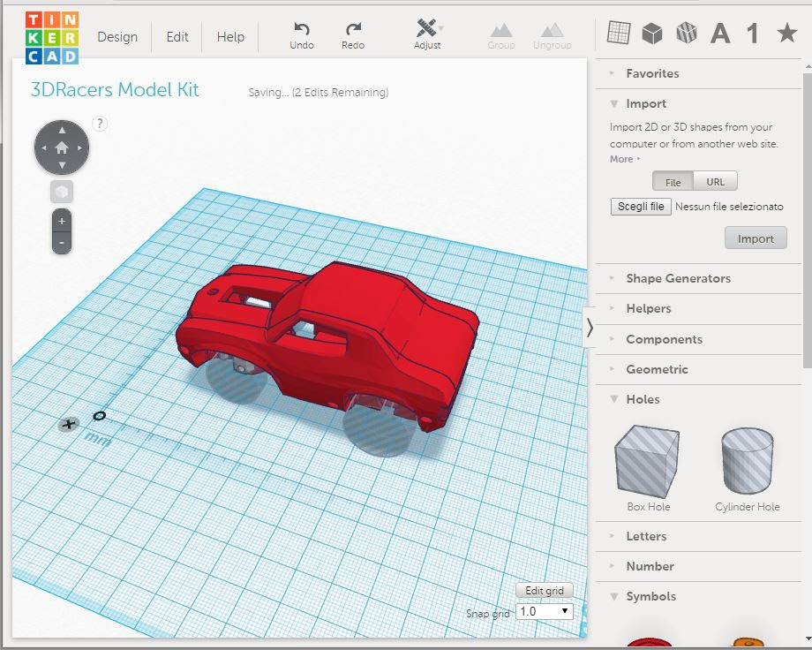Click the Scegli file button
The height and width of the screenshot is (650, 812).
(641, 207)
